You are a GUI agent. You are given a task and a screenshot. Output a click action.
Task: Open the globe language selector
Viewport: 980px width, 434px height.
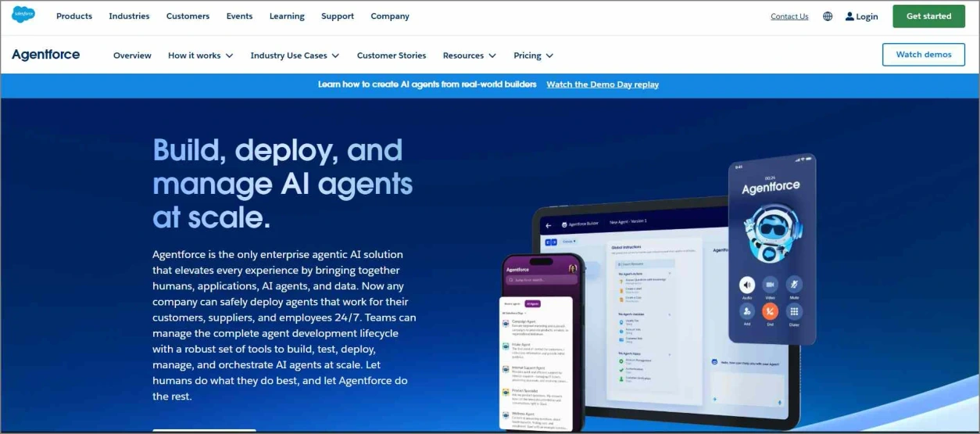[828, 16]
